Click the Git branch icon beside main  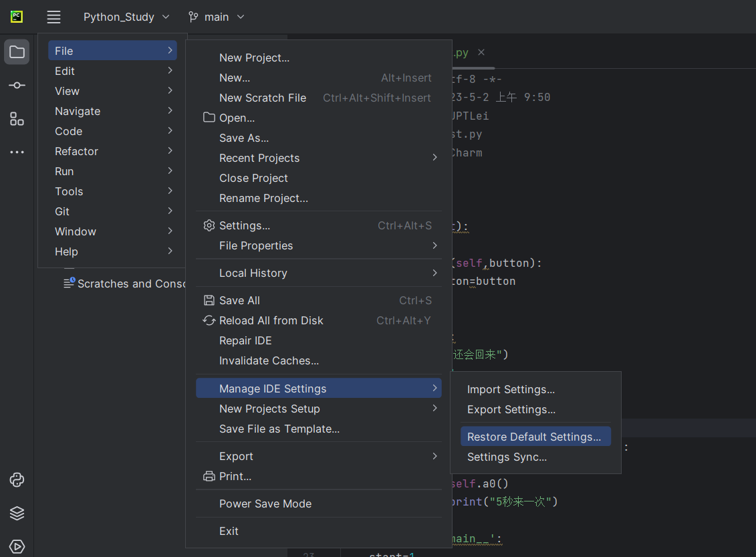pos(193,17)
